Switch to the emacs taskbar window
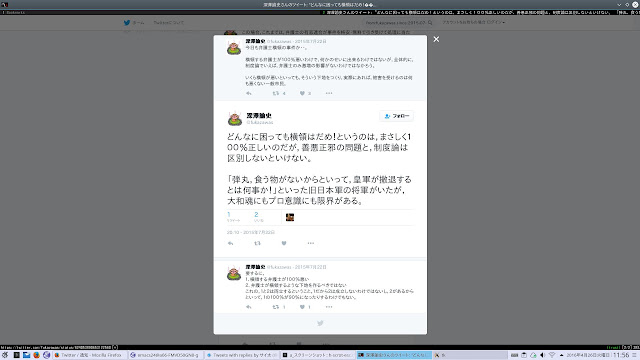640x360 pixels. click(165, 355)
